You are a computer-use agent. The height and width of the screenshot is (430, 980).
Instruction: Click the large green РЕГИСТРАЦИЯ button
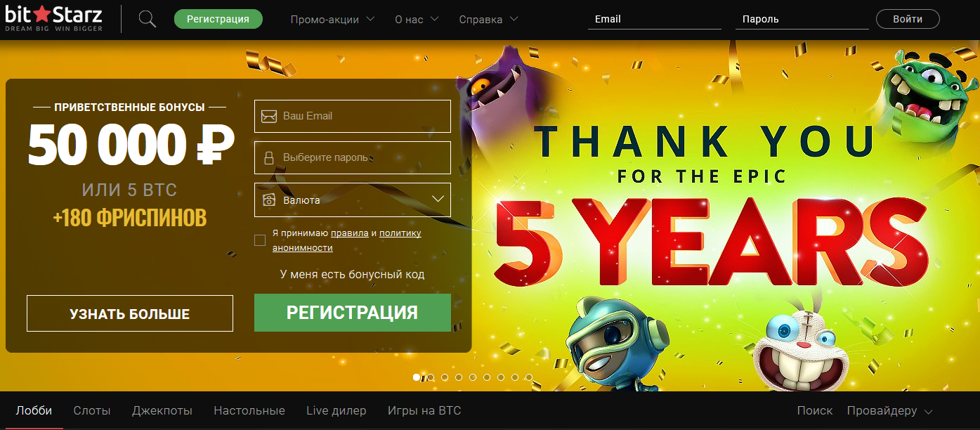[353, 313]
